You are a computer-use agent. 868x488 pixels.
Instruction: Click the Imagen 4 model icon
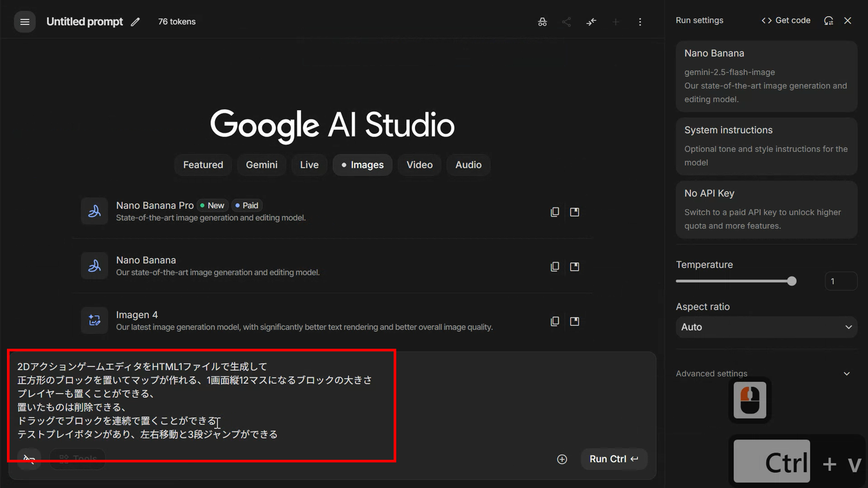(x=94, y=321)
